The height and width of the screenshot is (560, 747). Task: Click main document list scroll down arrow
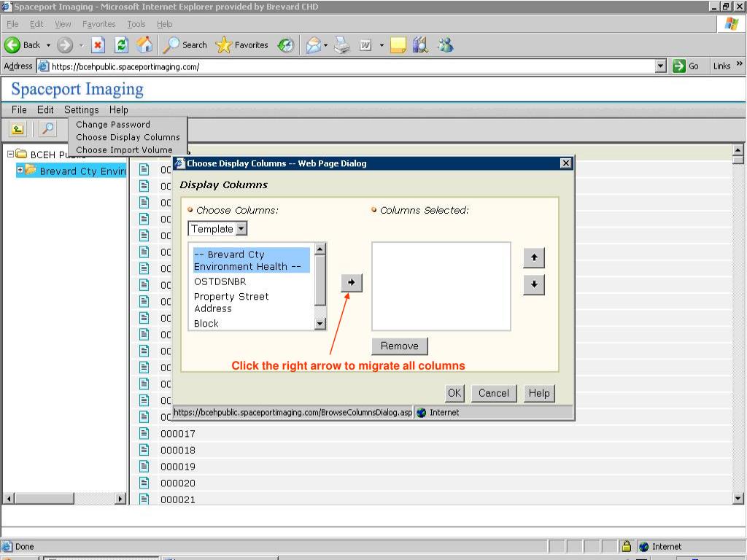738,499
